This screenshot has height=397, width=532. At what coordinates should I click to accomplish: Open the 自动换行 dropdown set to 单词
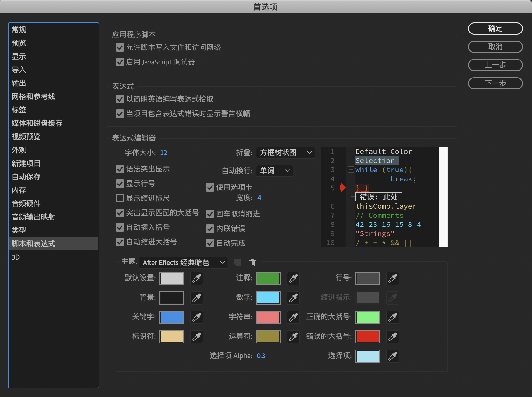[274, 171]
